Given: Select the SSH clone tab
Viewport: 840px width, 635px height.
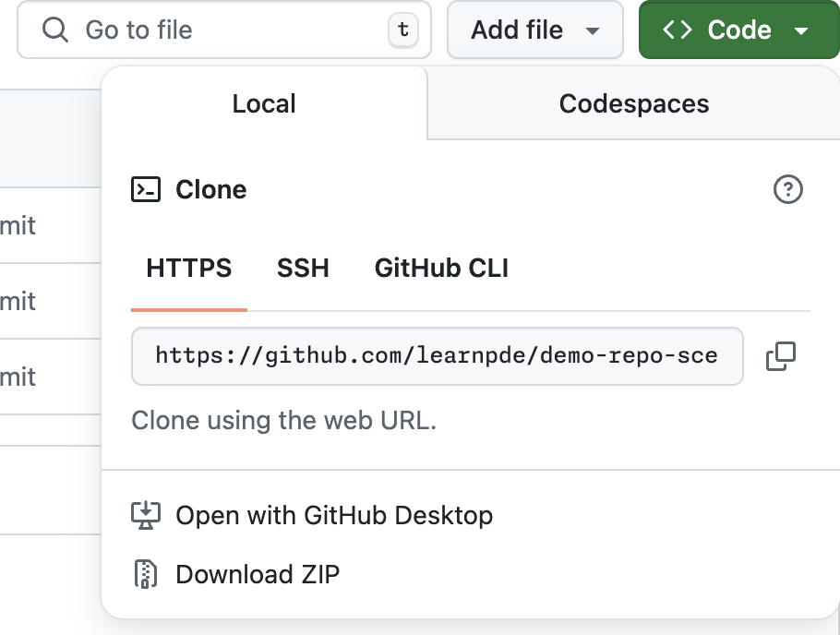Looking at the screenshot, I should click(303, 268).
